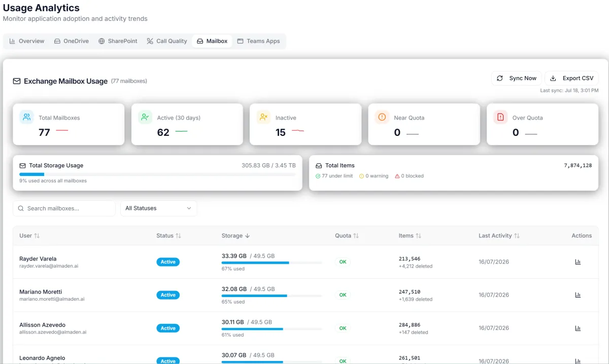Click the SharePoint tab globe icon
609x364 pixels.
click(101, 41)
